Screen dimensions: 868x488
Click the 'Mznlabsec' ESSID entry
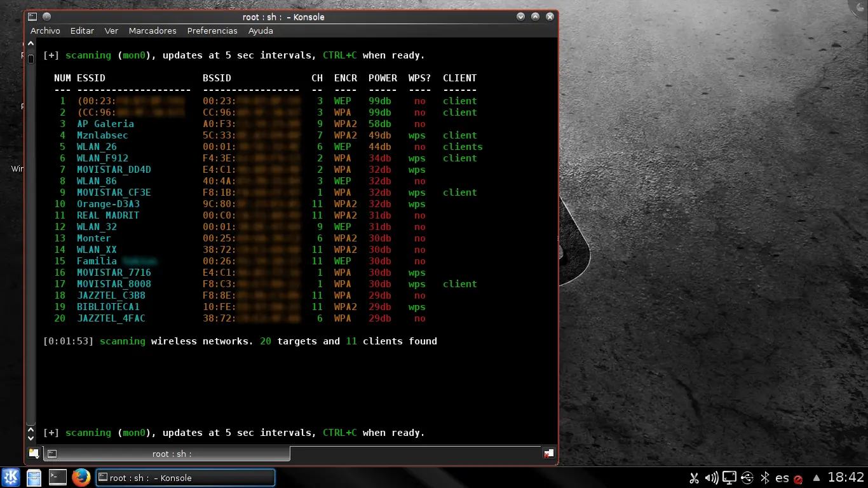(102, 135)
